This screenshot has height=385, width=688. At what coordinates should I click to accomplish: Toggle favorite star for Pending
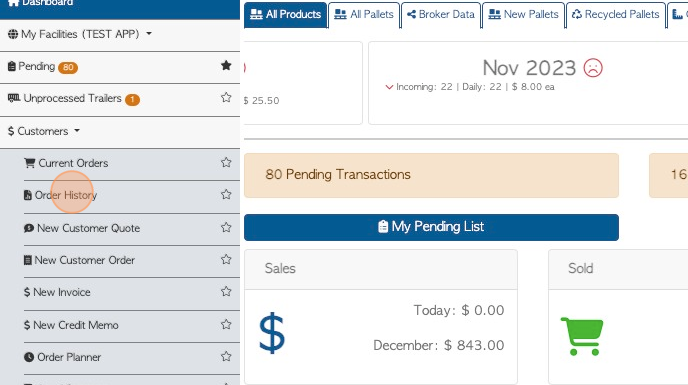click(x=226, y=65)
